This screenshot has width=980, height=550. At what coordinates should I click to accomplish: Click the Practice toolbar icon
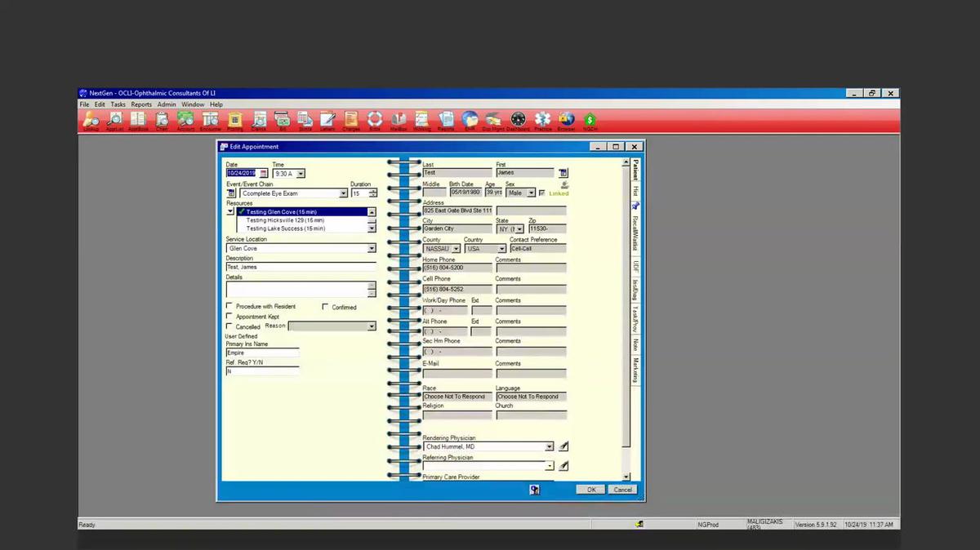point(541,120)
